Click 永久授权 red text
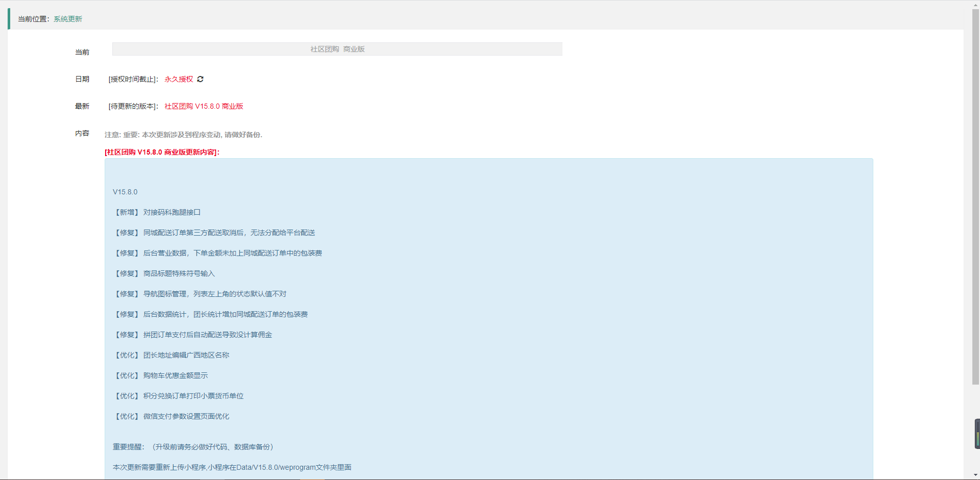Viewport: 980px width, 480px height. [x=179, y=79]
